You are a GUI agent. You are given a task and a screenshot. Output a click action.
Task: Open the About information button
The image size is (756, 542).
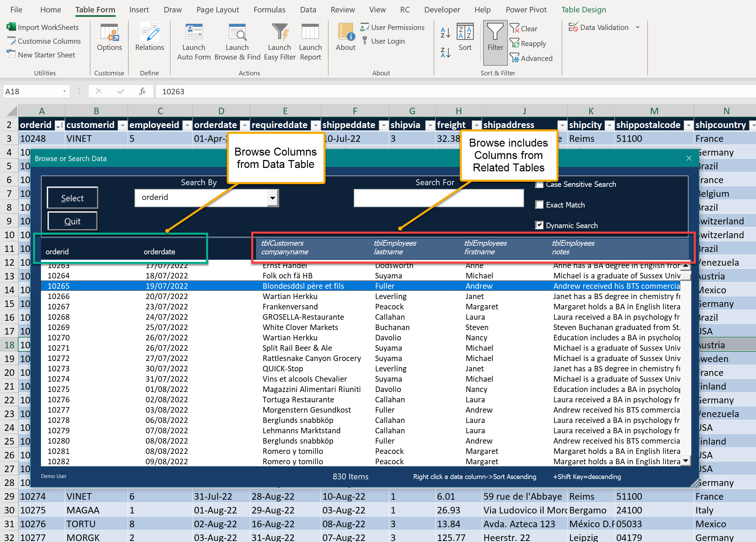[x=345, y=37]
